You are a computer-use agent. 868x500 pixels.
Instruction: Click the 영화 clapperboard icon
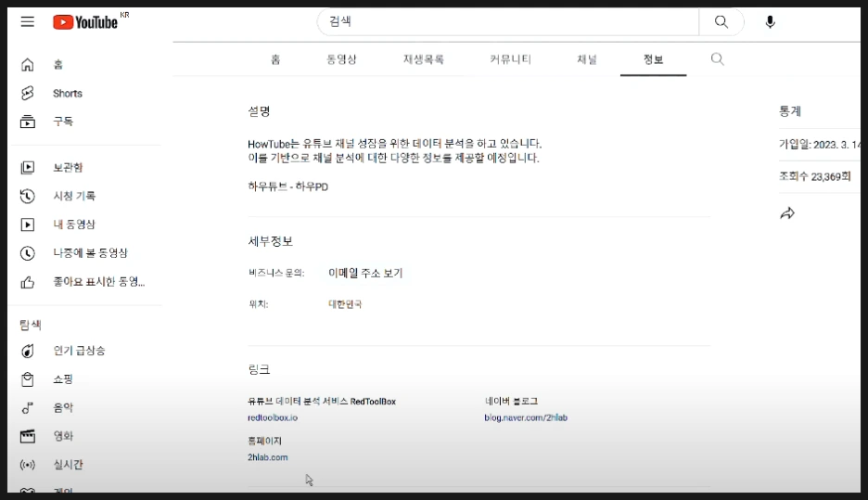coord(27,436)
